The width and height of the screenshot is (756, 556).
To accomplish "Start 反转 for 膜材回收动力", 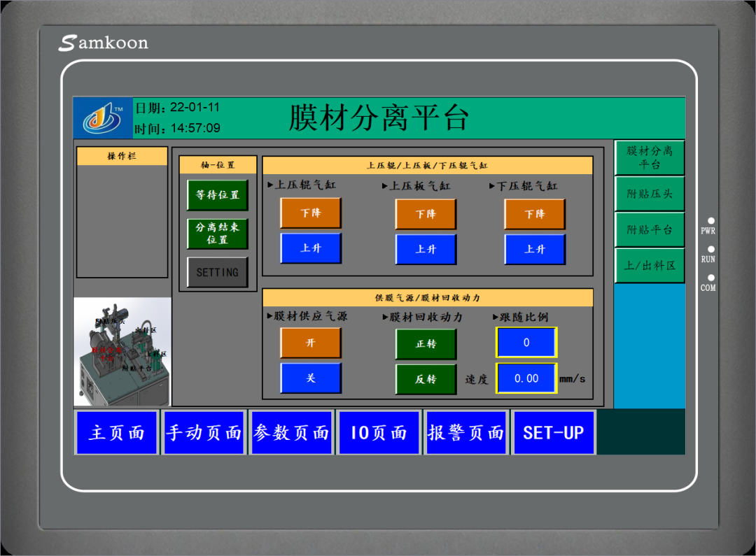I will click(426, 379).
